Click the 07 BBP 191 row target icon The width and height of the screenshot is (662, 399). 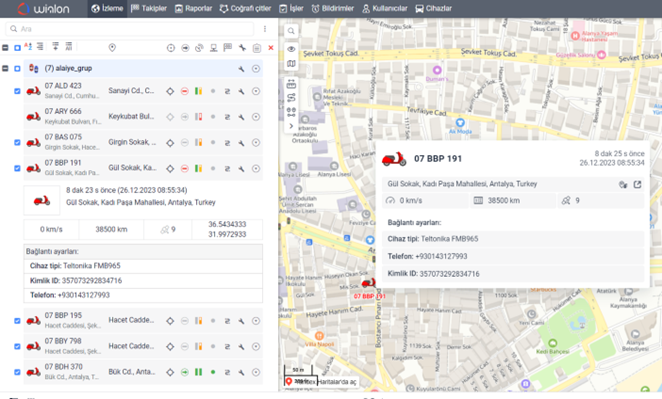pos(256,168)
